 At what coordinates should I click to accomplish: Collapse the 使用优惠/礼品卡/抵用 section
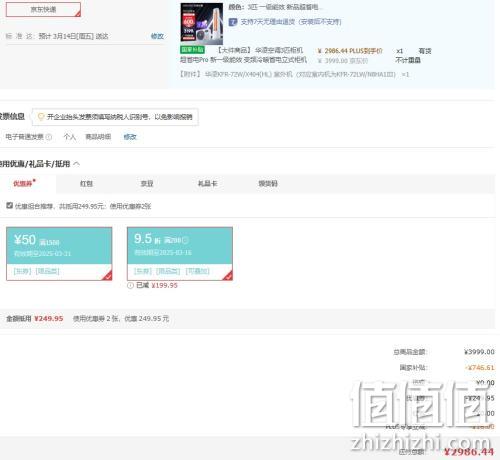point(76,164)
